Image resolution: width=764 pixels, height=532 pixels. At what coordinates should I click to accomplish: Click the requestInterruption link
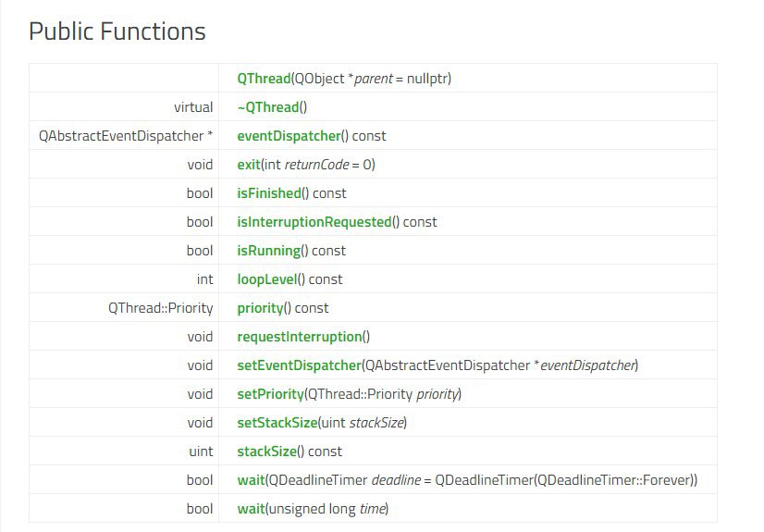(299, 337)
